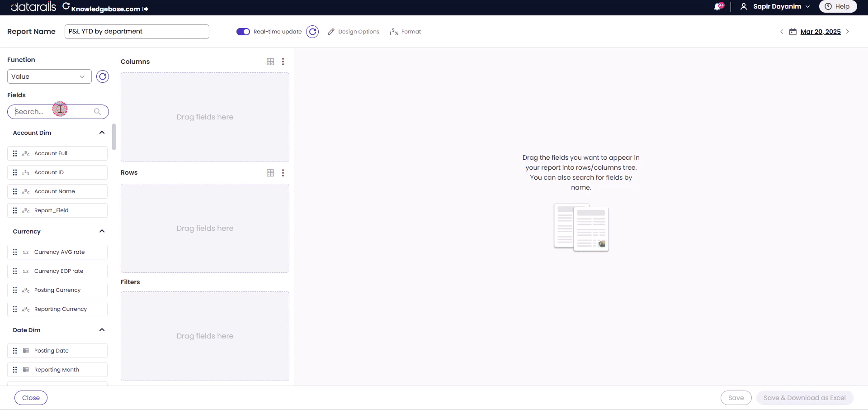Screen dimensions: 868x410
Task: Click refresh icon beside Real-time update
Action: (312, 32)
